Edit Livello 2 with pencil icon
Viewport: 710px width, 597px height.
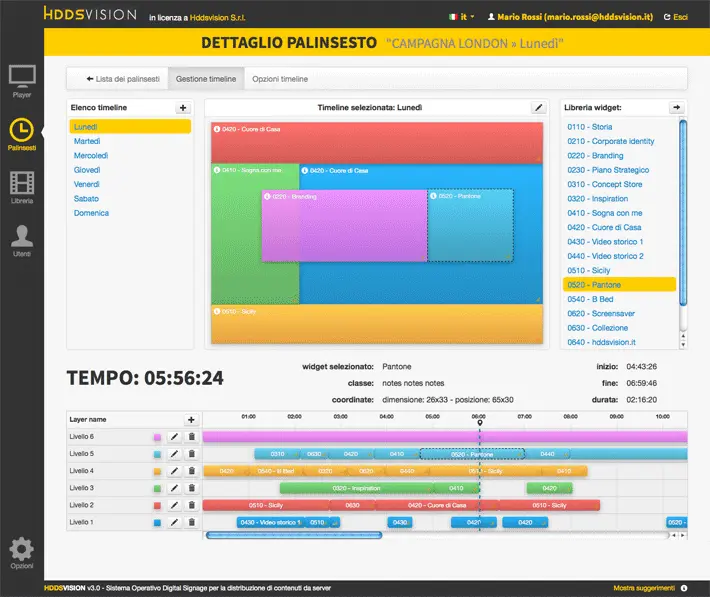(x=174, y=506)
